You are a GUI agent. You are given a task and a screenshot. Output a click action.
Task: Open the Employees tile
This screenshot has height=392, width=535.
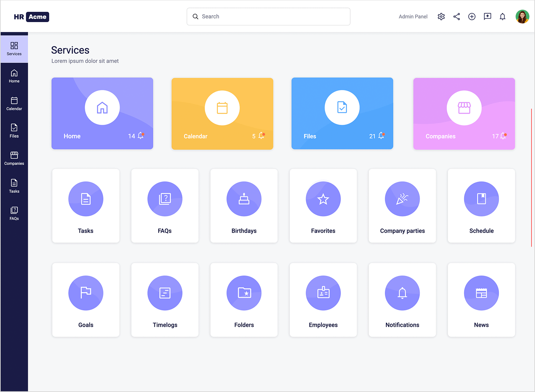tap(323, 300)
